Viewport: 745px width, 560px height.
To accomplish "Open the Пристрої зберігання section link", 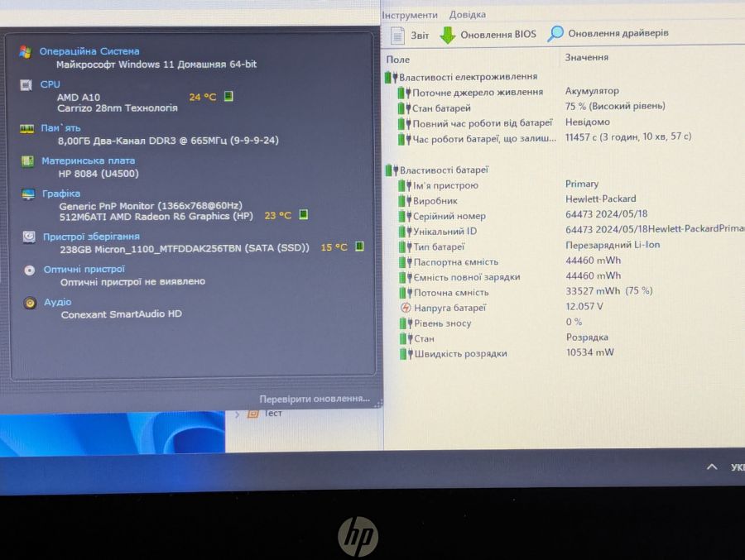I will tap(91, 236).
